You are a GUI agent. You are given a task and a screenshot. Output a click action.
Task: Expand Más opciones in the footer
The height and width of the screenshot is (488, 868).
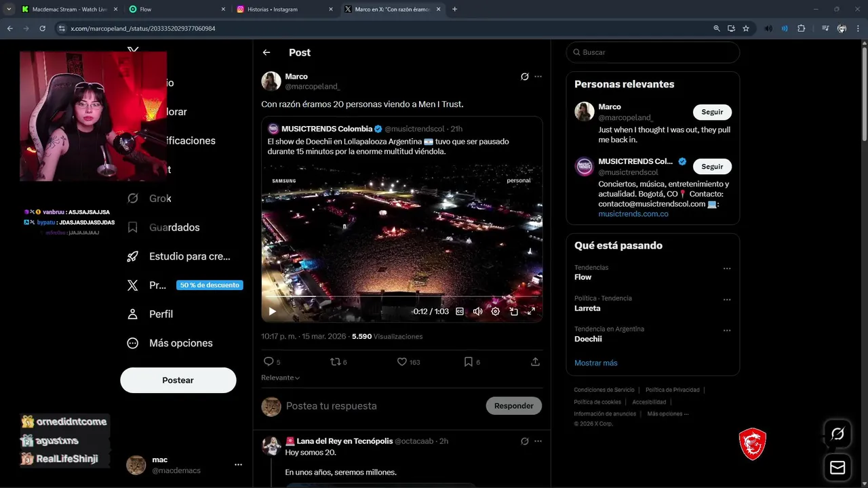(x=668, y=413)
